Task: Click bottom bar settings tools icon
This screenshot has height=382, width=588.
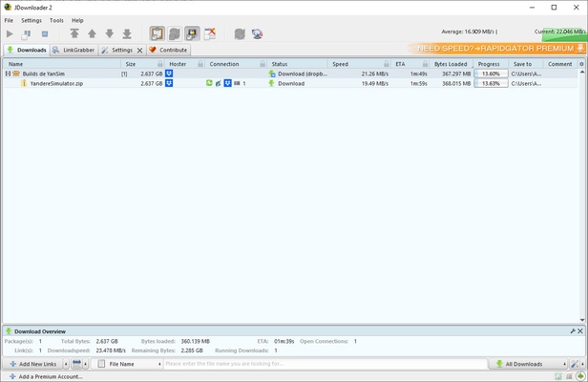Action: coord(574,364)
